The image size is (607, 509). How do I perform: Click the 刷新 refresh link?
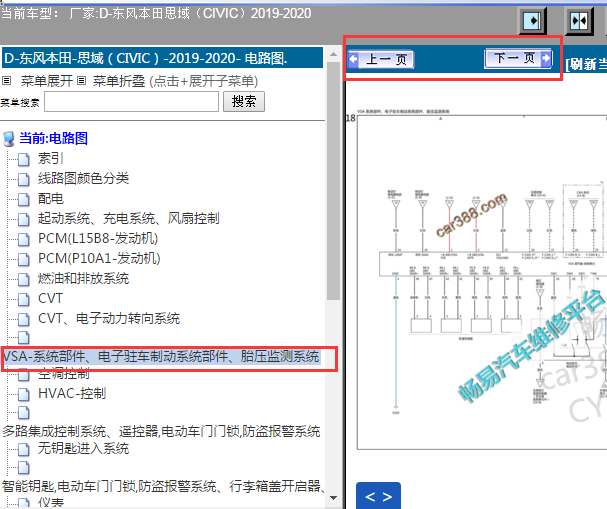586,64
